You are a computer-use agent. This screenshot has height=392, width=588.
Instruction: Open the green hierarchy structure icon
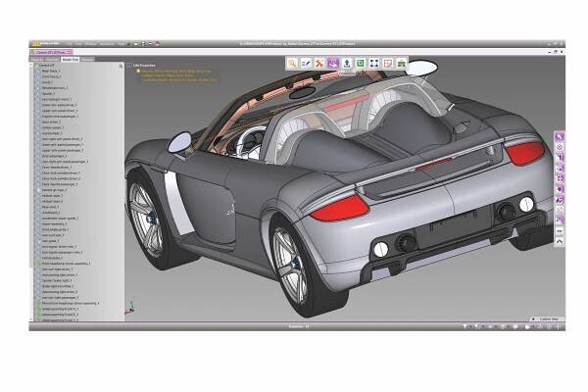pos(401,64)
